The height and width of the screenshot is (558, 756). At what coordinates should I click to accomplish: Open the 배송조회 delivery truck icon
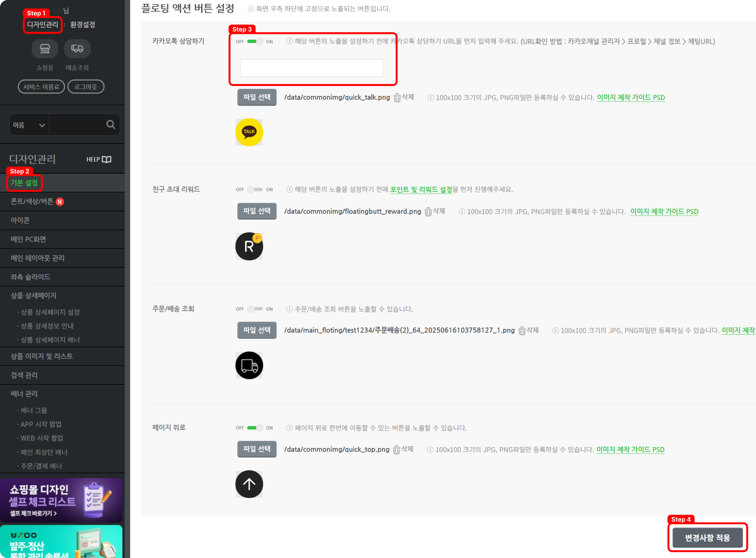[77, 49]
